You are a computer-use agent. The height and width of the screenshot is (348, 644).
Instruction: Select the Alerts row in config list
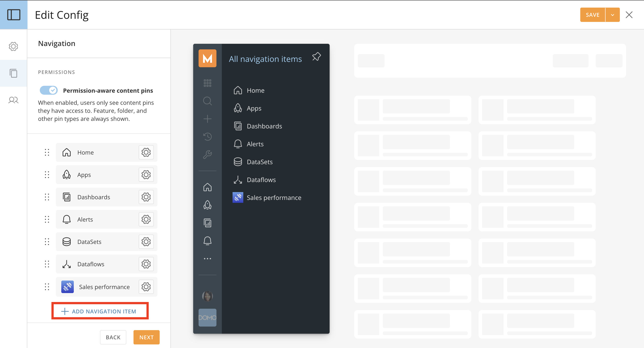(106, 219)
